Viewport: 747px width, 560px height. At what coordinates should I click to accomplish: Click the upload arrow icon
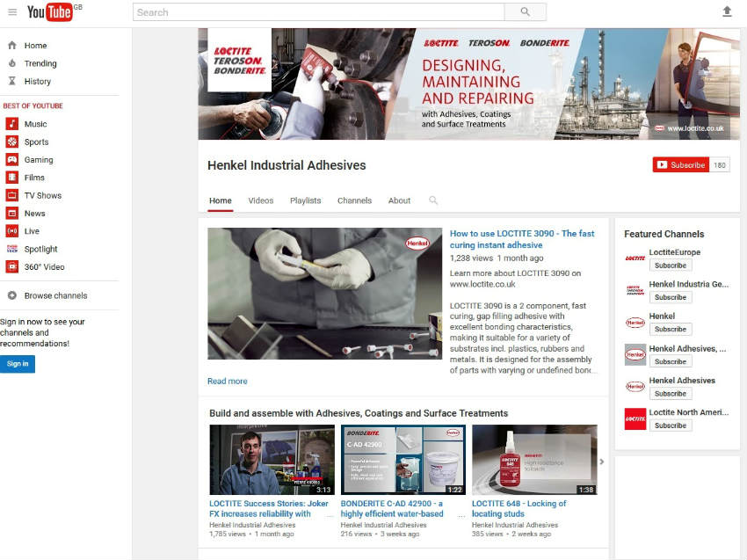pos(727,11)
